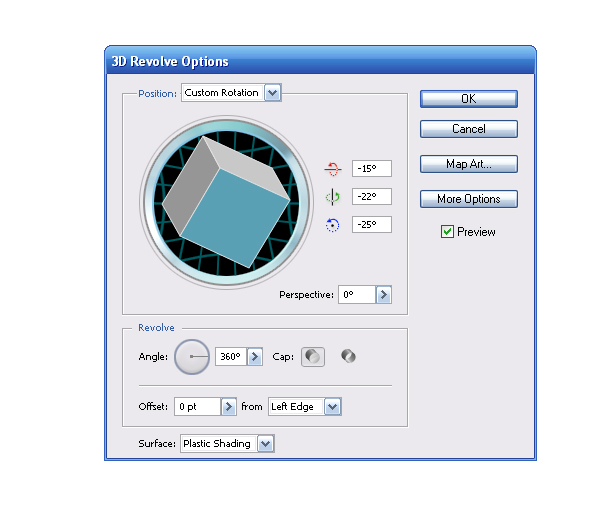Click the Offset 0 pt input field
600x506 pixels.
(x=197, y=406)
